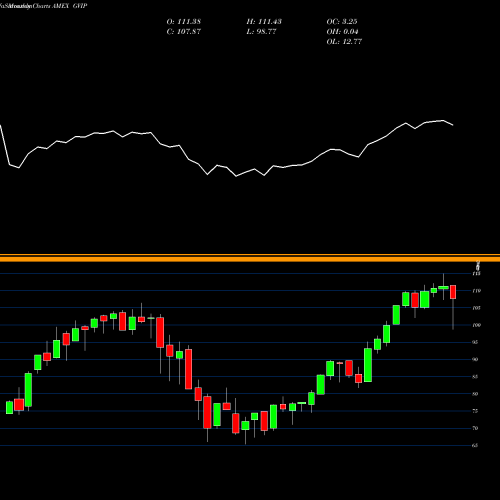Click the 100 price axis label
500x500 pixels.
pos(476,325)
